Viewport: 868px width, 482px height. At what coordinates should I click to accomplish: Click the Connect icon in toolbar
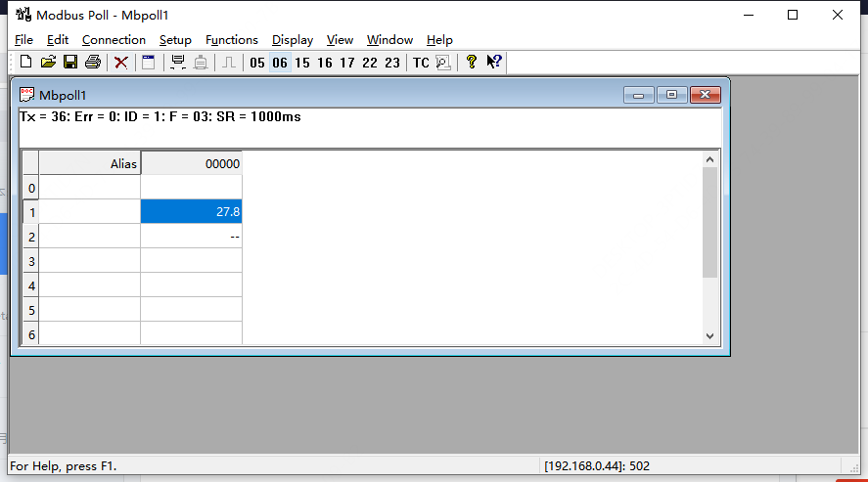(178, 62)
